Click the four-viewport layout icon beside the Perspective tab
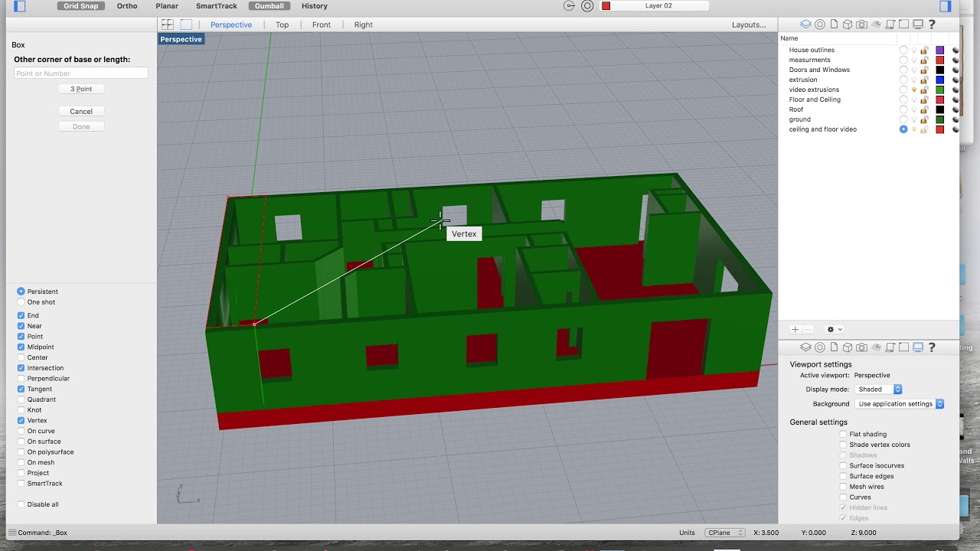This screenshot has width=980, height=551. pyautogui.click(x=168, y=24)
